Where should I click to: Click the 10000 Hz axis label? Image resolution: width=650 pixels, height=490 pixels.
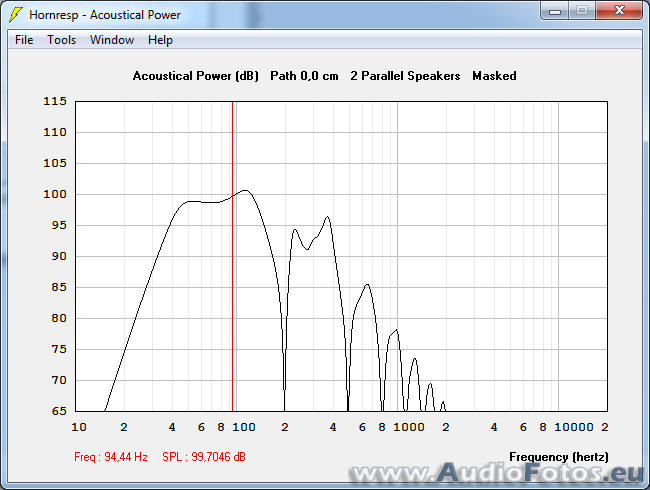click(574, 427)
